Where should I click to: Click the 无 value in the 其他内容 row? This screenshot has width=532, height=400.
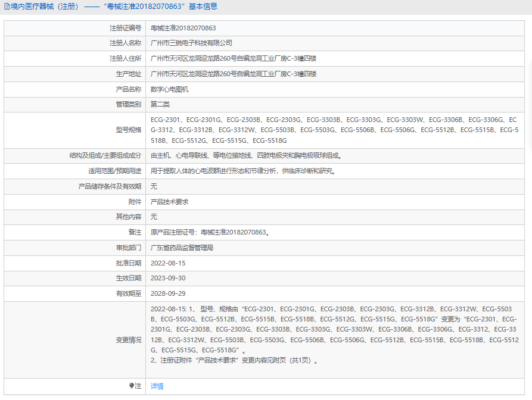(x=154, y=217)
